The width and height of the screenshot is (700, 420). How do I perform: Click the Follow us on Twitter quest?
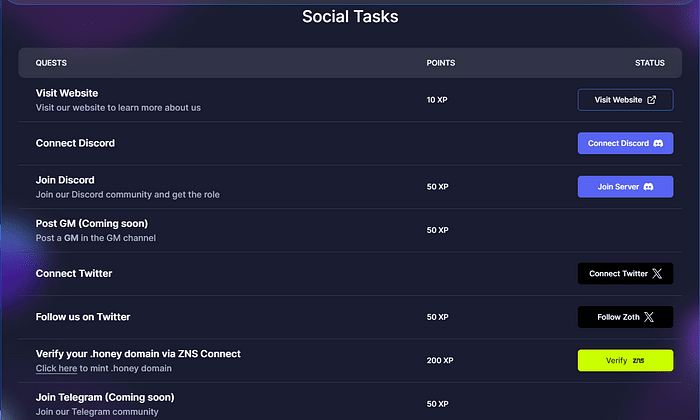[83, 317]
